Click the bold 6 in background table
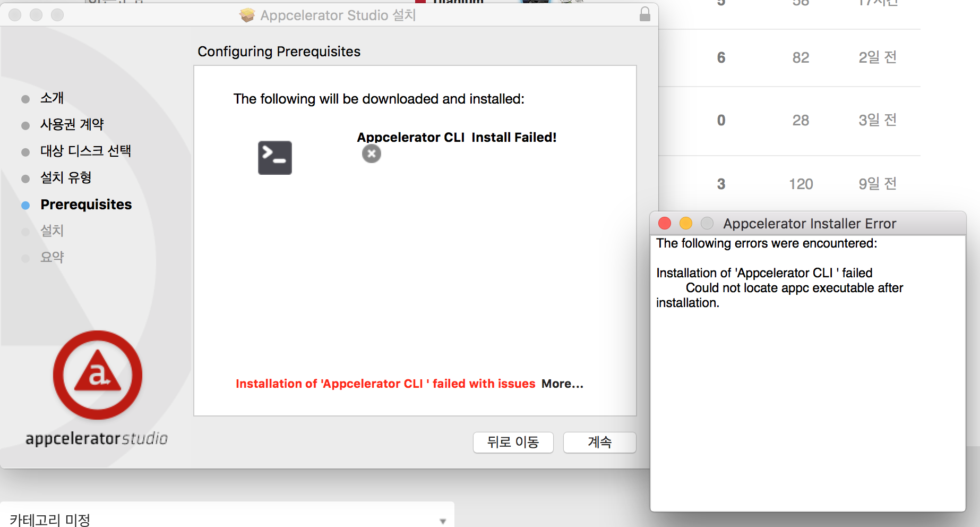The height and width of the screenshot is (527, 980). coord(721,57)
